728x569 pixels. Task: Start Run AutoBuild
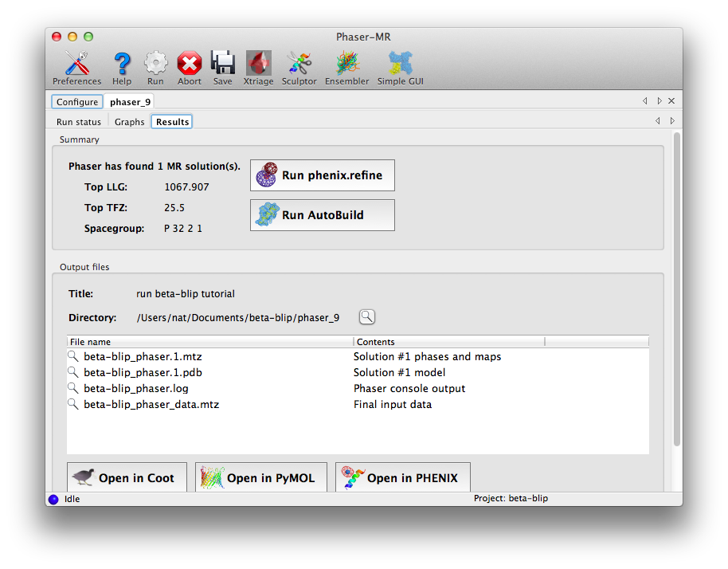pyautogui.click(x=322, y=214)
